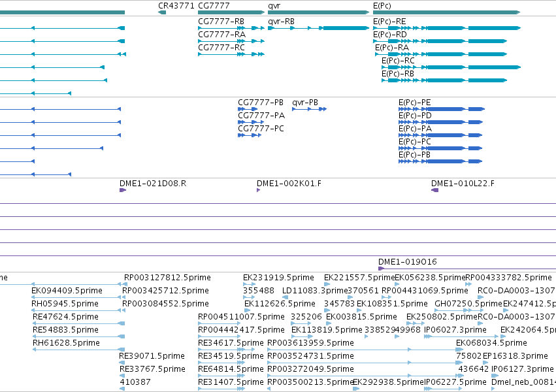Select cDNA RP003613959.5prime

(x=365, y=350)
